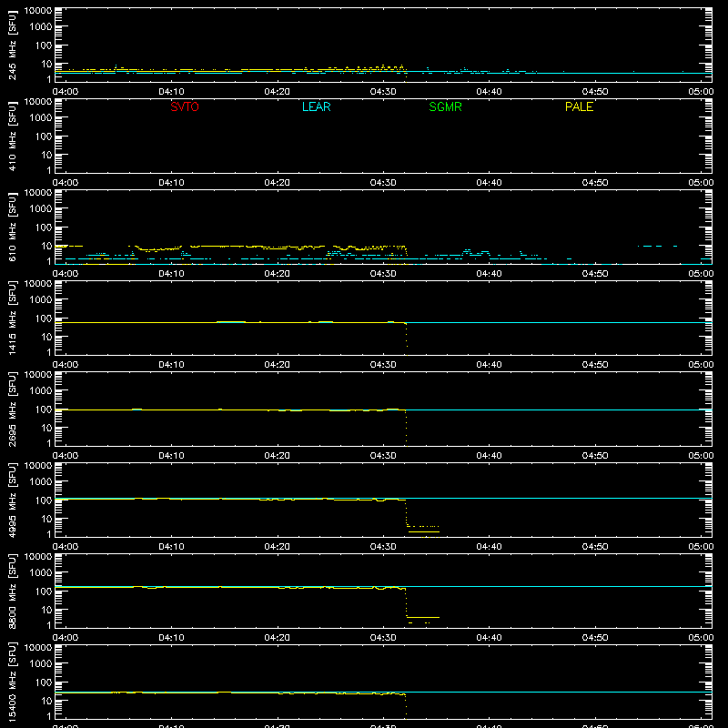Click 04:00 tick under the 1415 MHz panel

point(66,365)
